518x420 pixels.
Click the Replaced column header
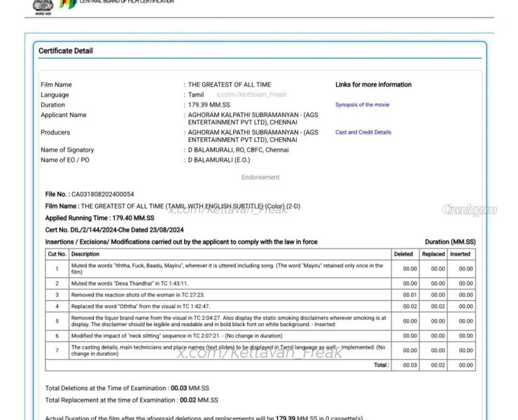(x=433, y=254)
